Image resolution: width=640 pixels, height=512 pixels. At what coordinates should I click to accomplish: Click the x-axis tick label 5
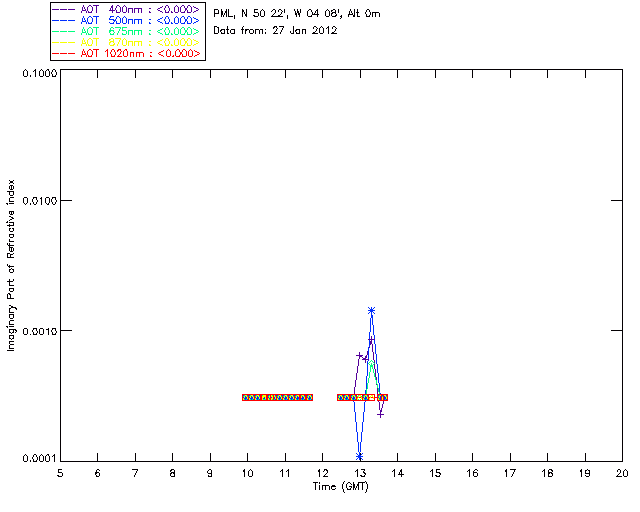pyautogui.click(x=60, y=473)
